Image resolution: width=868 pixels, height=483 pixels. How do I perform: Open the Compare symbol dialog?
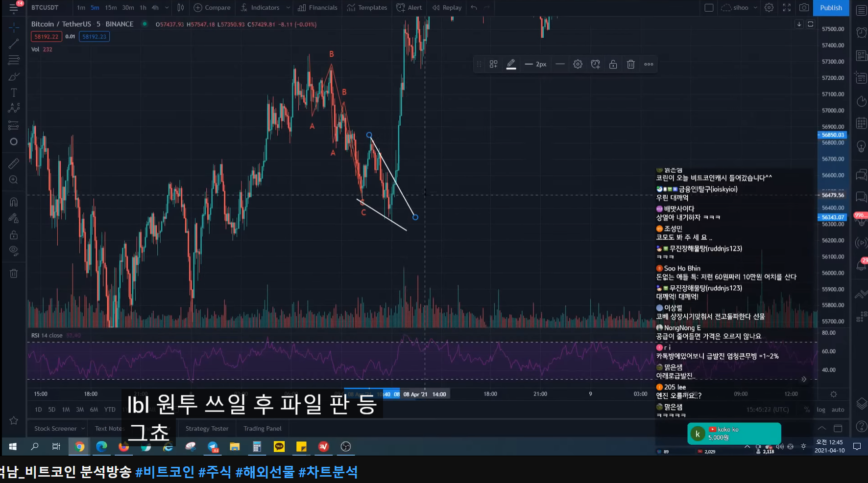point(212,7)
